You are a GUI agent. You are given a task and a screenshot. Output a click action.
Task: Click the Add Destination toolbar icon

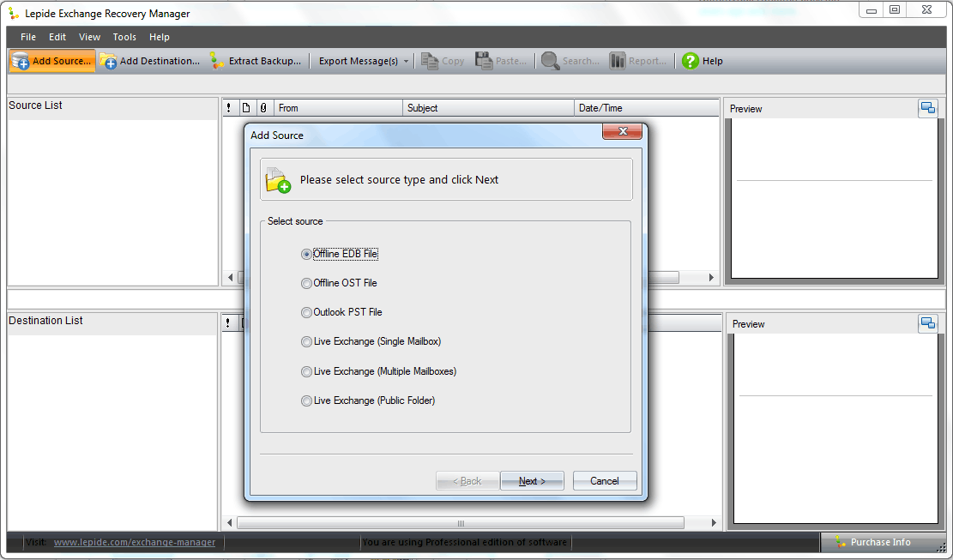[108, 61]
